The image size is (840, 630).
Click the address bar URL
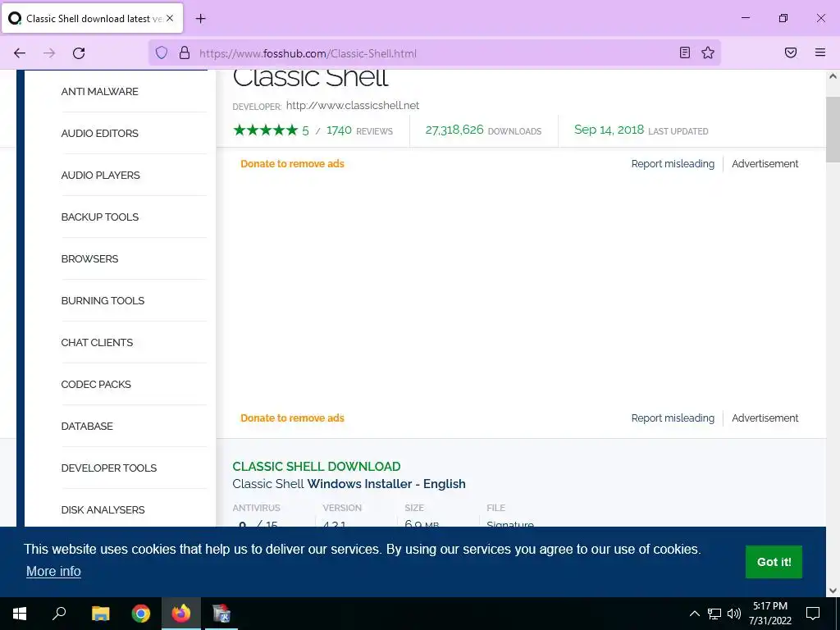[x=308, y=53]
